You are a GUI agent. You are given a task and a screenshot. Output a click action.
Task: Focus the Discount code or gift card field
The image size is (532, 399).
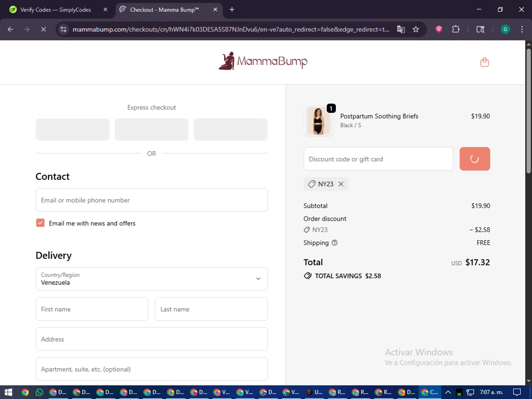click(x=378, y=159)
